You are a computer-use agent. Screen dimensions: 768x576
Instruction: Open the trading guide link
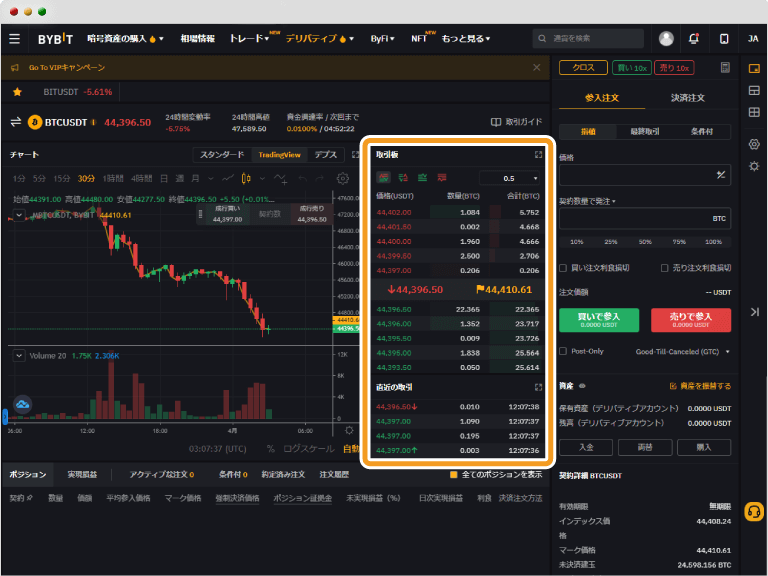517,122
